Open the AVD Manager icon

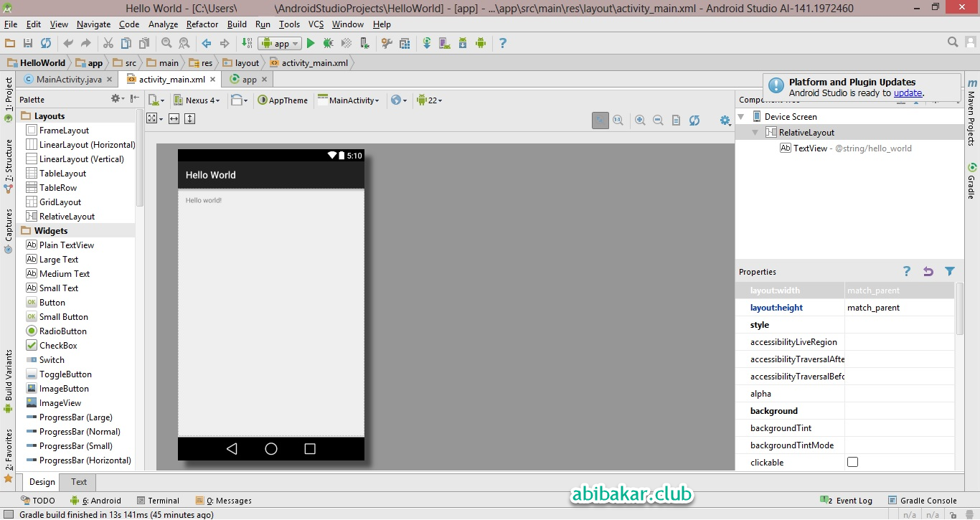(x=445, y=44)
